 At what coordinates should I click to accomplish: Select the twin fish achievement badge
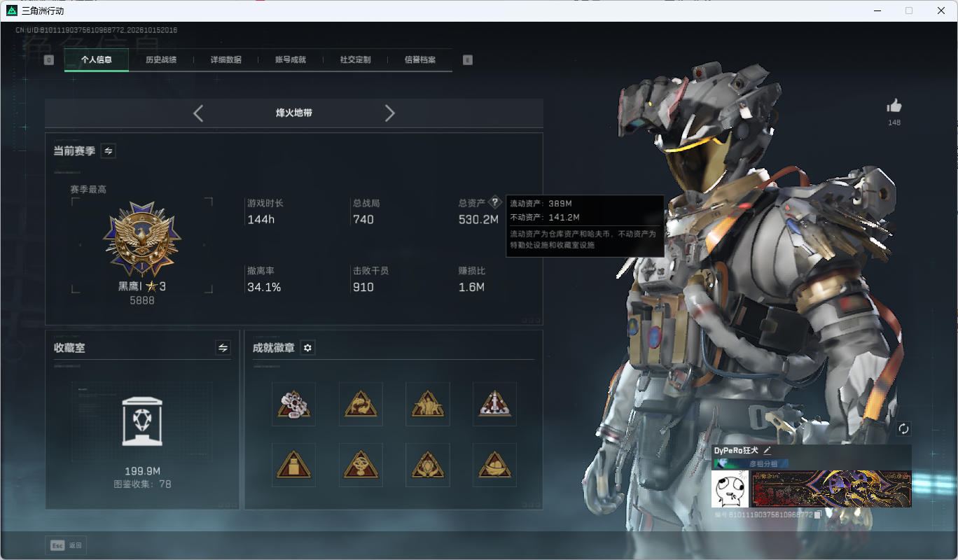361,404
